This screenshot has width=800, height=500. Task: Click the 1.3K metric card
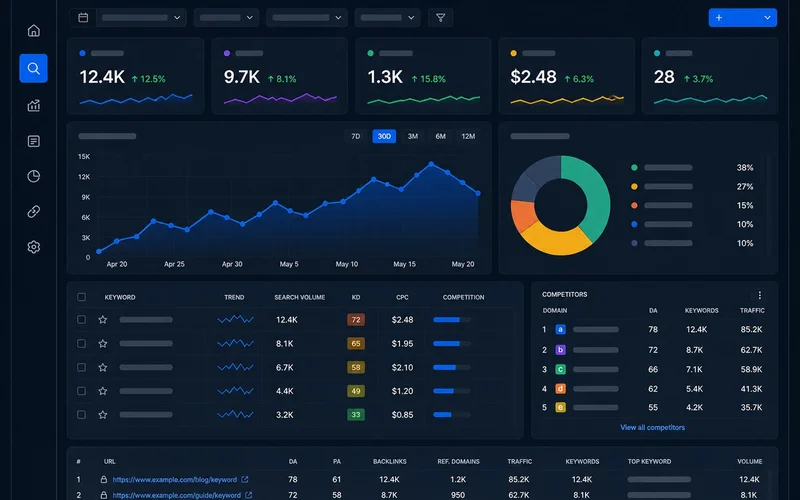coord(423,76)
